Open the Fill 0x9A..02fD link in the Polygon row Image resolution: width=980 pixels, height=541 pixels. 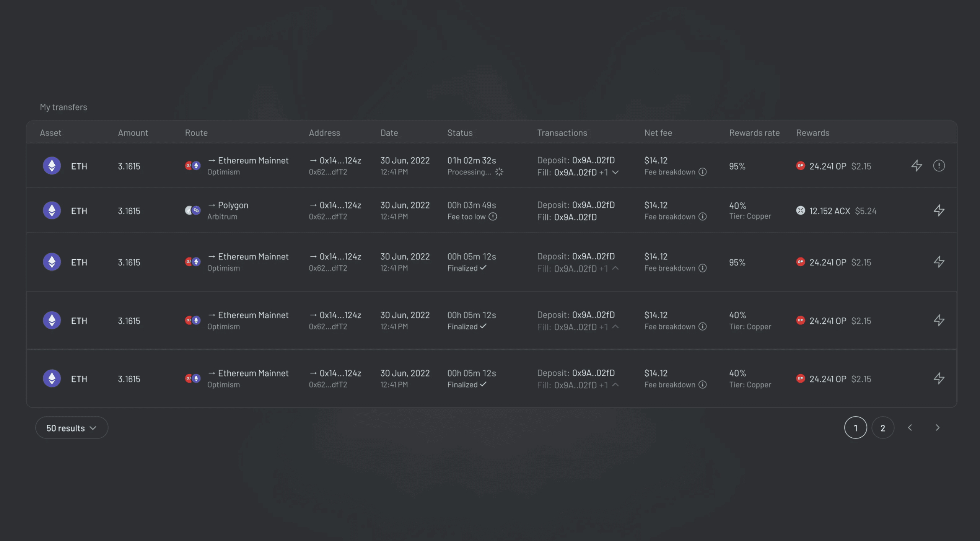[x=575, y=217]
